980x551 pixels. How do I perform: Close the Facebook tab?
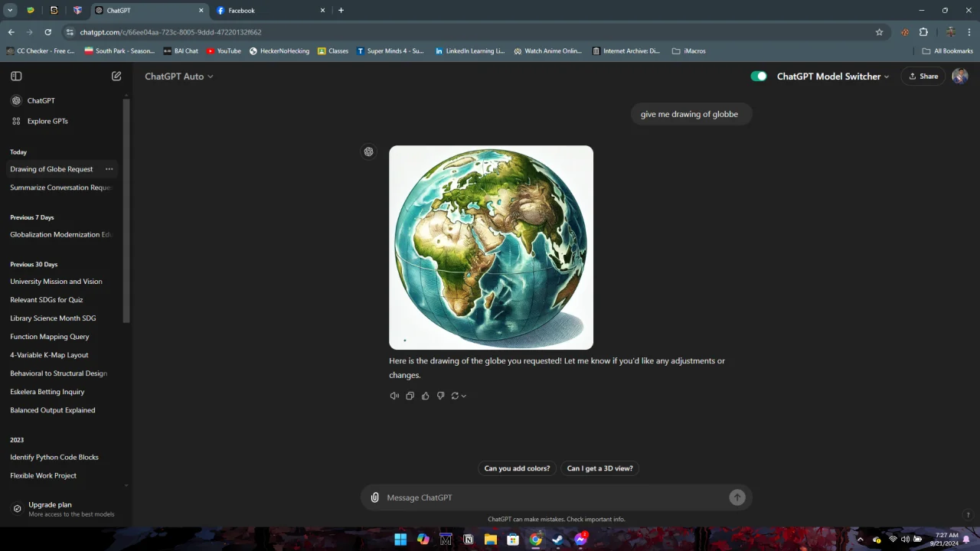322,10
